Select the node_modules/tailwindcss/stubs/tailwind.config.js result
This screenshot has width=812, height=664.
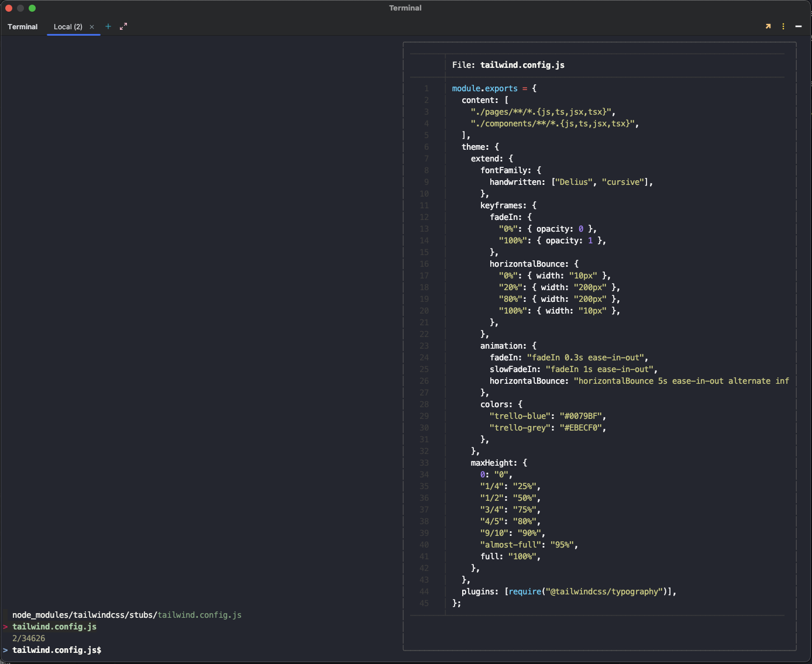point(127,615)
